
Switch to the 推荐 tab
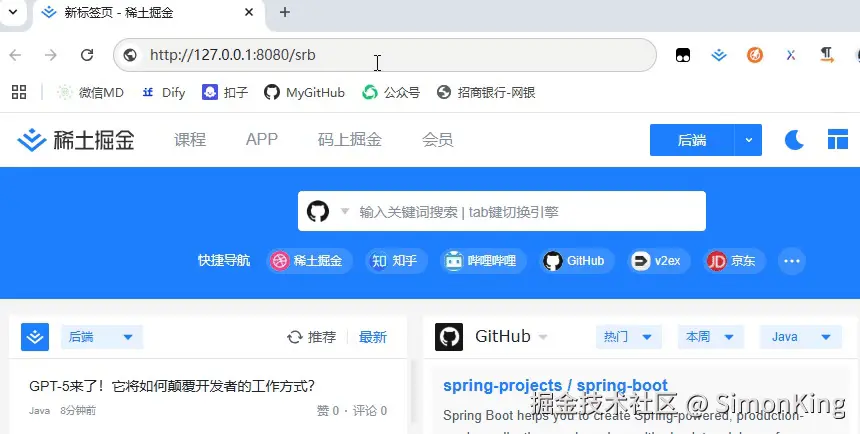point(322,337)
